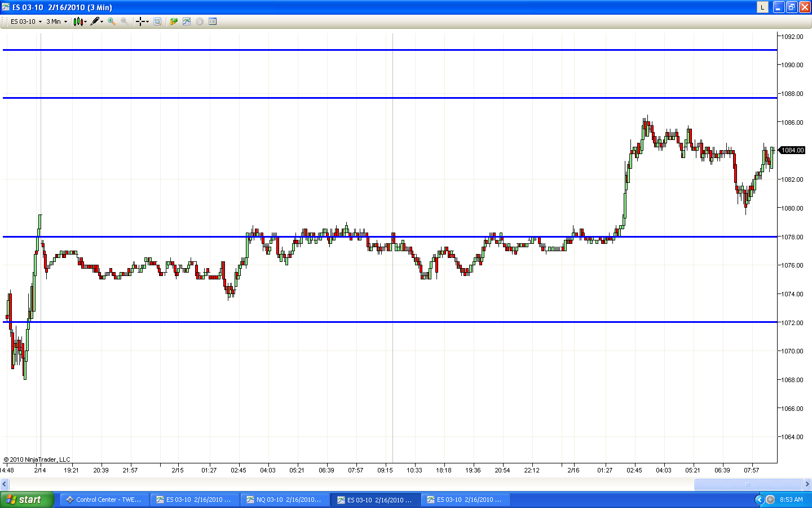
Task: Click the 8:53 AM system clock
Action: click(791, 500)
